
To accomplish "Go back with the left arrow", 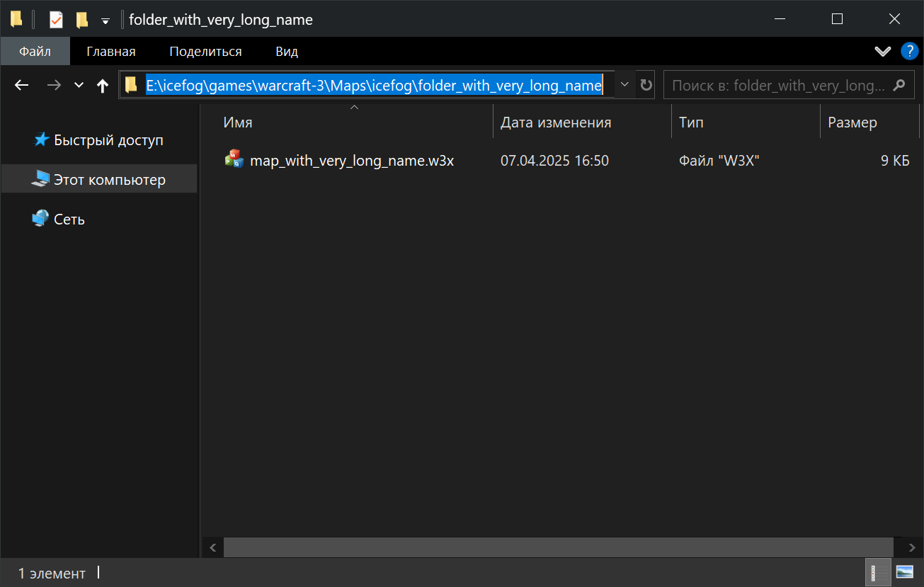I will click(22, 86).
